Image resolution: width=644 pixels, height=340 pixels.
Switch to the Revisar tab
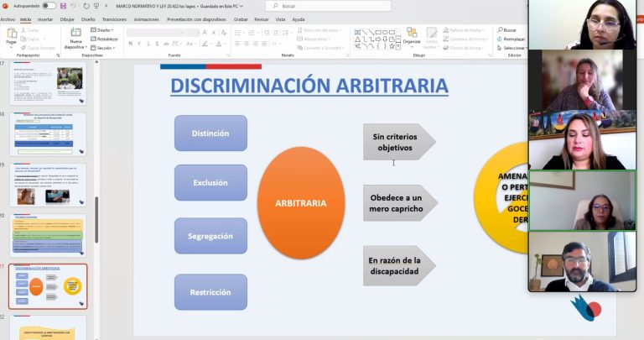pos(262,19)
